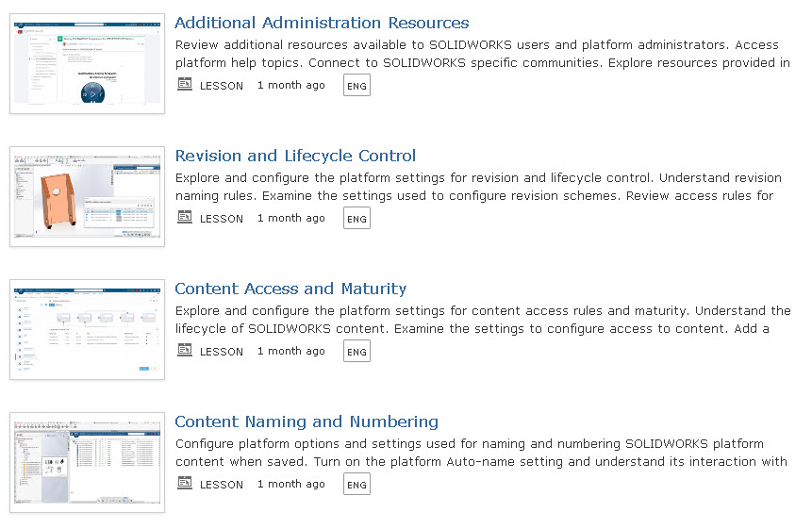Open the Content Naming and Numbering lesson
Screen dimensions: 812x529
(x=307, y=422)
